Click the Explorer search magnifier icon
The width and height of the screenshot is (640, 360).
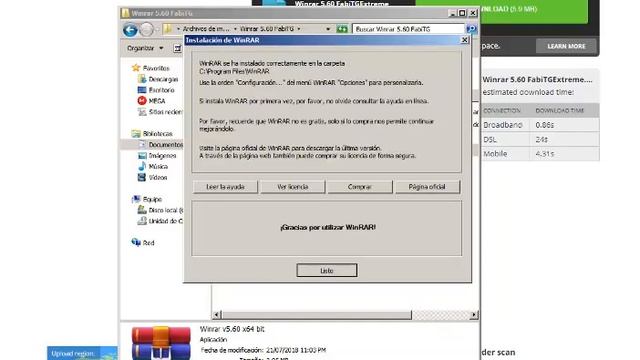pyautogui.click(x=471, y=29)
